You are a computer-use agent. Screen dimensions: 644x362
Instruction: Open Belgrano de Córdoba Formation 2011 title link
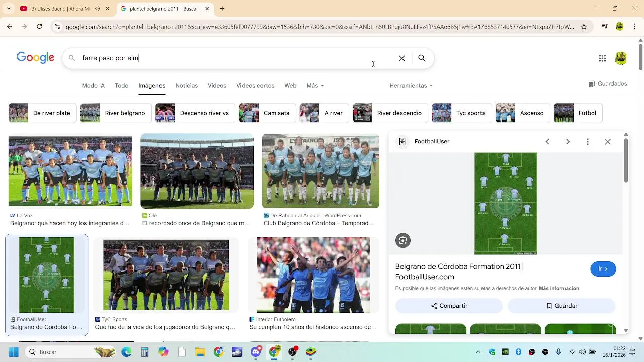[459, 272]
